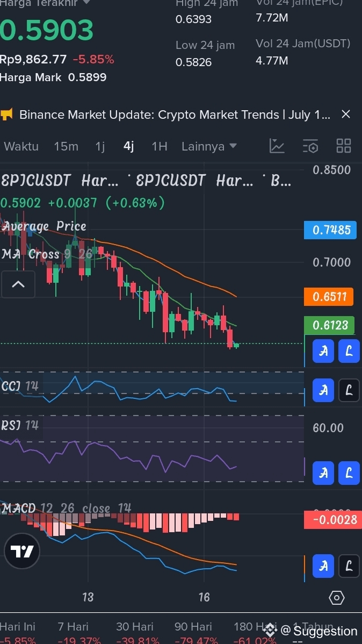Click the Rp9,862.77 converted price
This screenshot has height=644, width=362.
click(x=33, y=60)
